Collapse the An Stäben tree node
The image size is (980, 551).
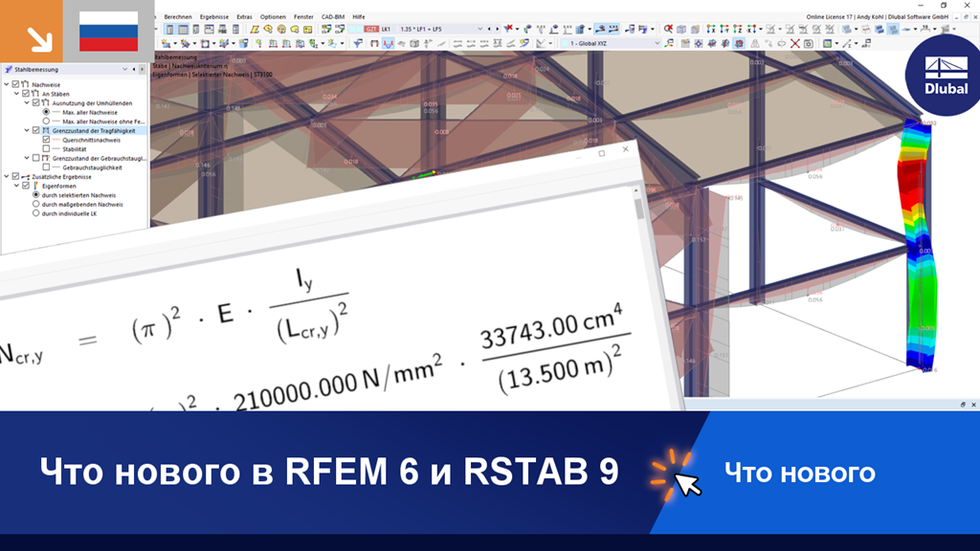pyautogui.click(x=16, y=94)
